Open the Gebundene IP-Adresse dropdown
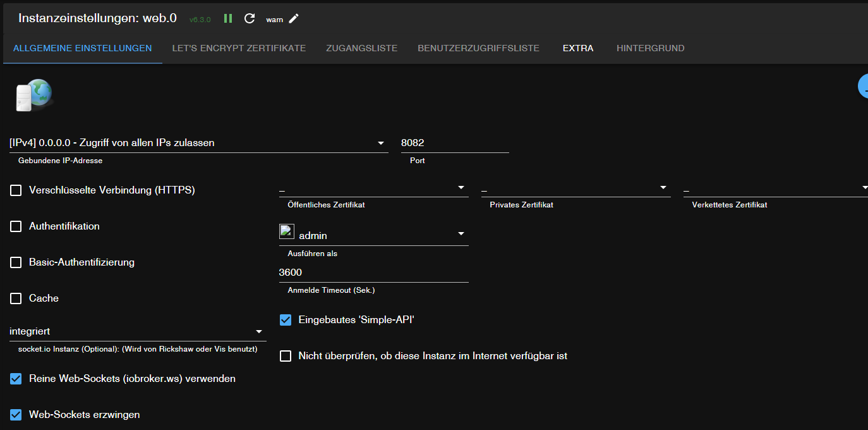Image resolution: width=868 pixels, height=430 pixels. coord(198,143)
